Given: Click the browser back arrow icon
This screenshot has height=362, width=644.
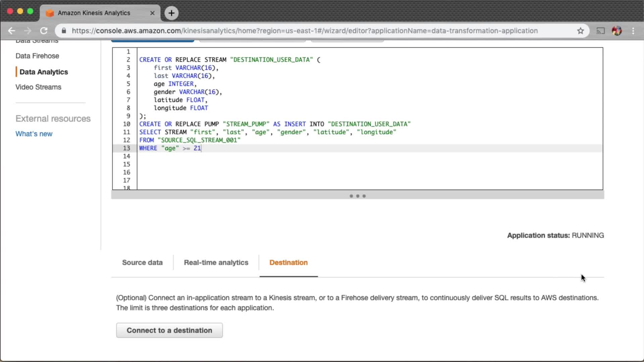Looking at the screenshot, I should pos(11,31).
